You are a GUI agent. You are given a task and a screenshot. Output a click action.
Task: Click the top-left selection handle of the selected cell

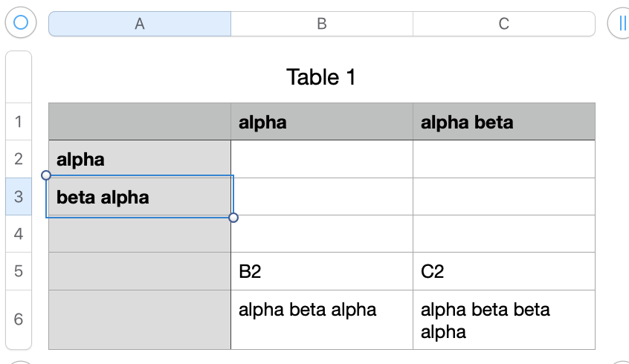[46, 175]
